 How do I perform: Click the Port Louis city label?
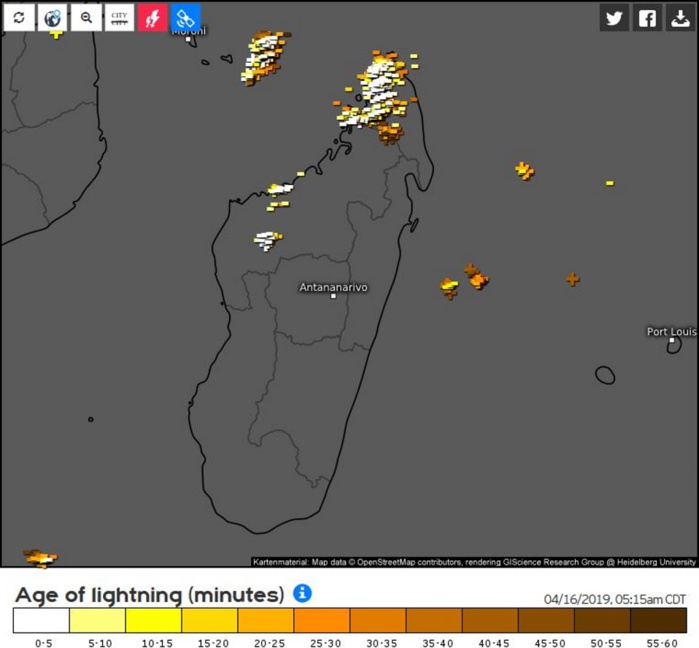click(670, 331)
